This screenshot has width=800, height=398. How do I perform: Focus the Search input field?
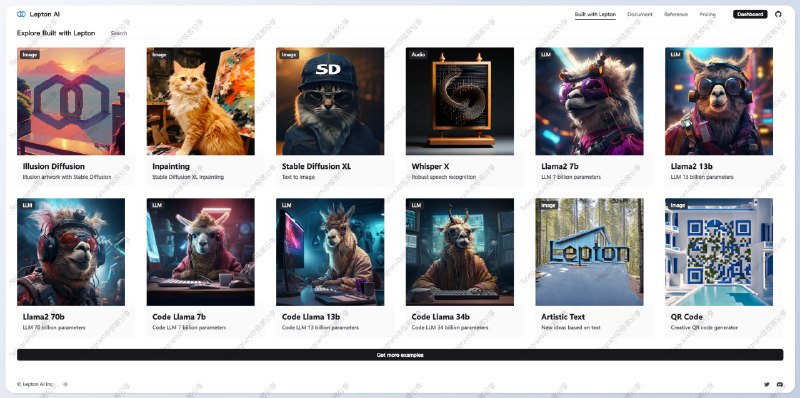444,33
